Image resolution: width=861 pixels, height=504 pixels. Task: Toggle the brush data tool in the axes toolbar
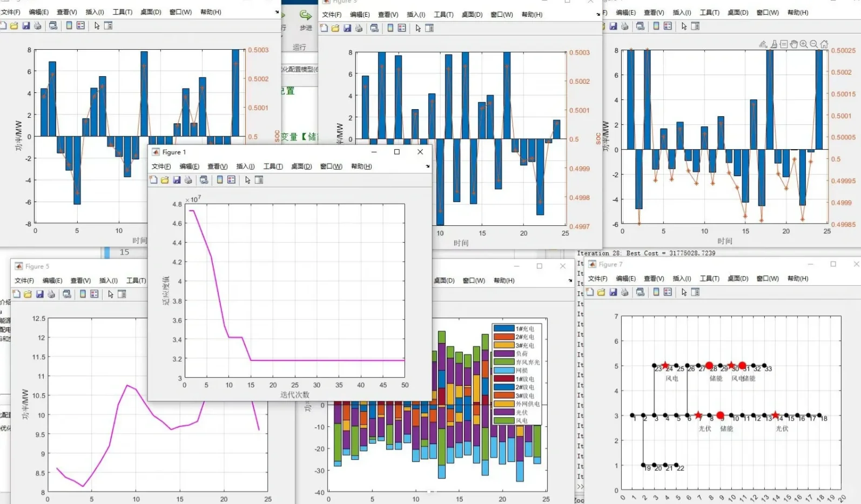pyautogui.click(x=774, y=44)
